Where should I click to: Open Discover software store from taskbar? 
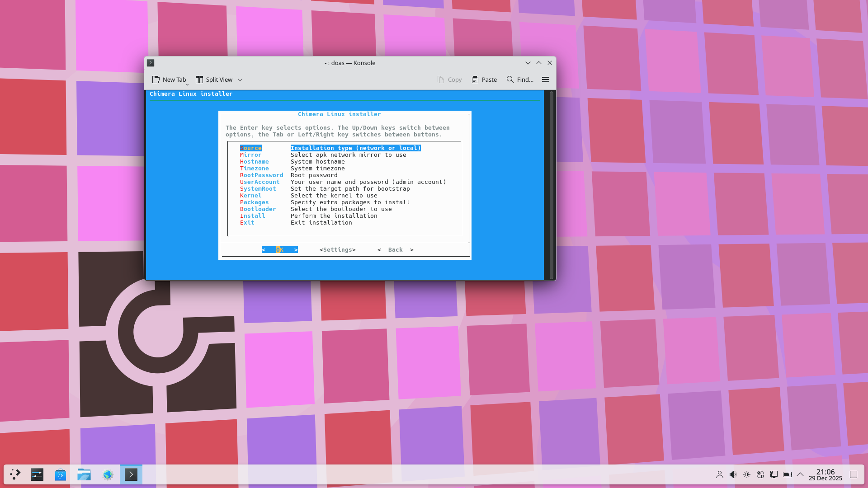pyautogui.click(x=61, y=474)
